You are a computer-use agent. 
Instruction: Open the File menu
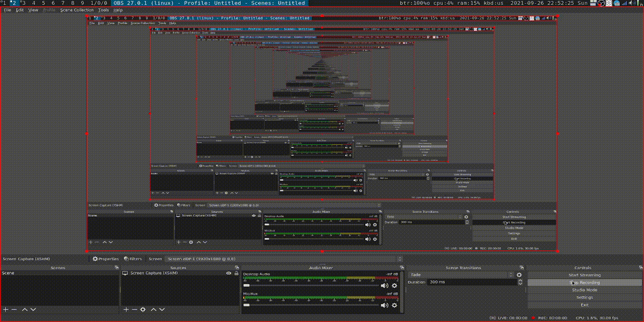[7, 10]
